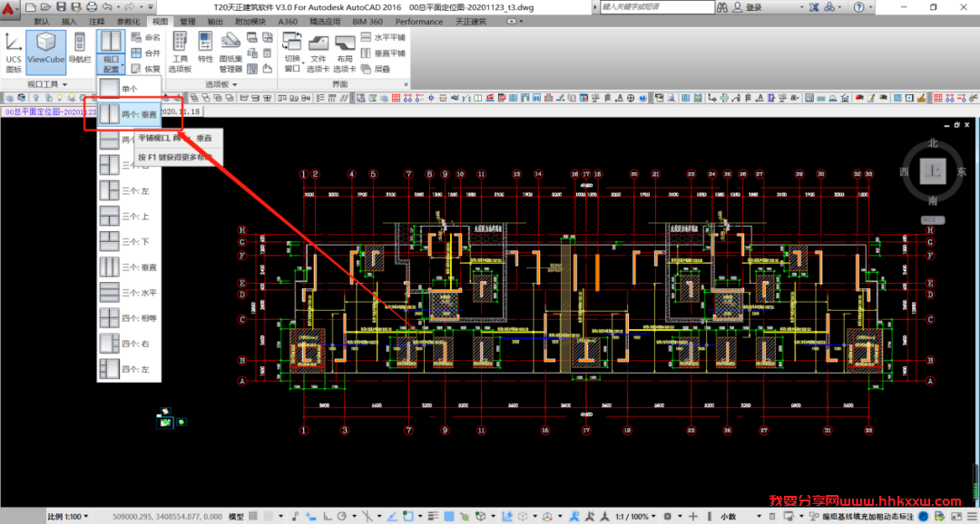Click the ViewCube 上 top face
980x524 pixels.
[x=933, y=171]
